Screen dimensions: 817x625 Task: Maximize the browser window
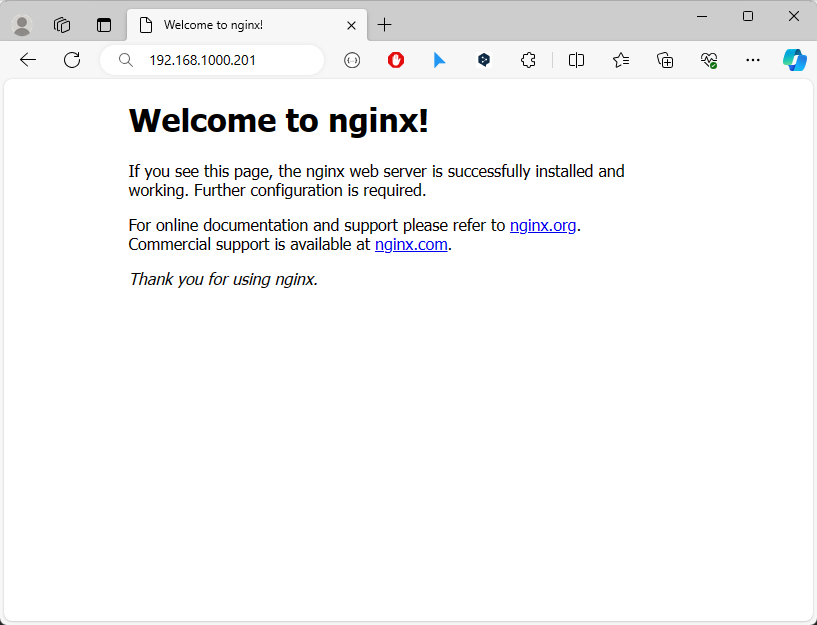coord(748,17)
